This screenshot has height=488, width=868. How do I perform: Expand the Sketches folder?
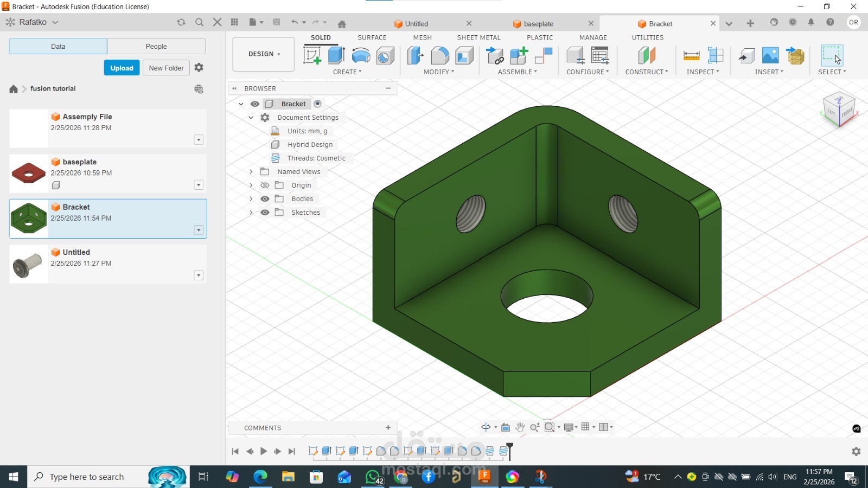tap(251, 213)
